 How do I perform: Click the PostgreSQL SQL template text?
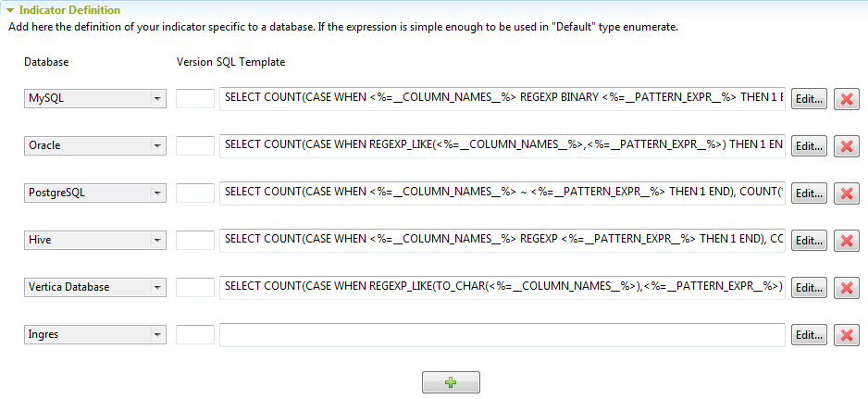coord(502,193)
